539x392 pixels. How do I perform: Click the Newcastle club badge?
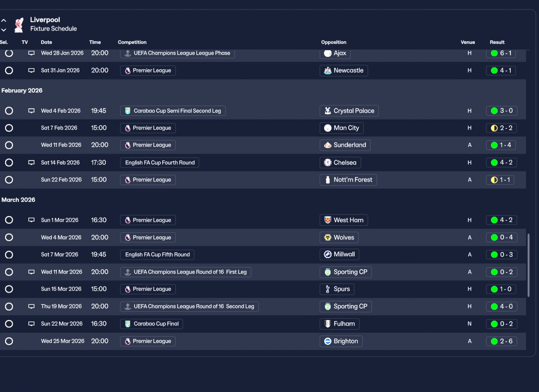328,71
